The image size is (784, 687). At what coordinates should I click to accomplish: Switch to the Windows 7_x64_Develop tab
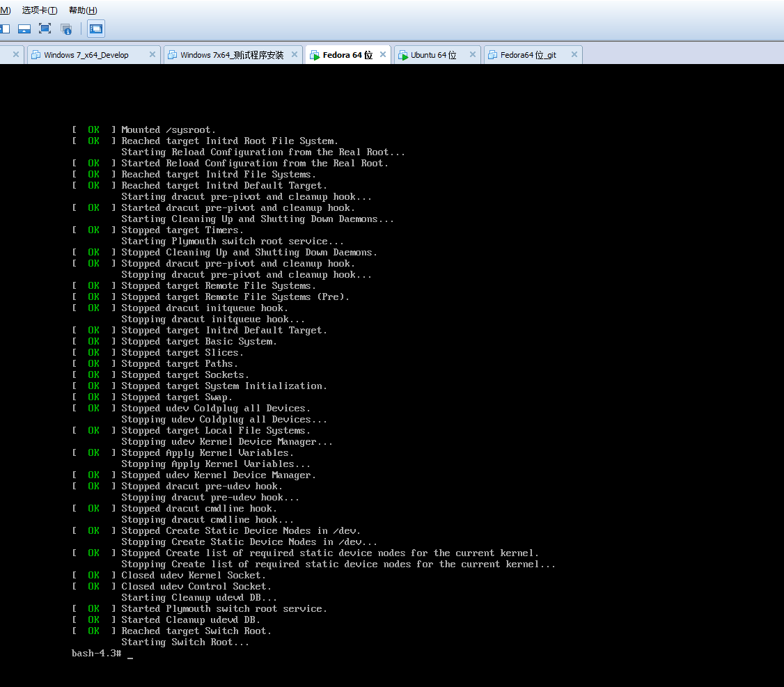click(x=86, y=55)
